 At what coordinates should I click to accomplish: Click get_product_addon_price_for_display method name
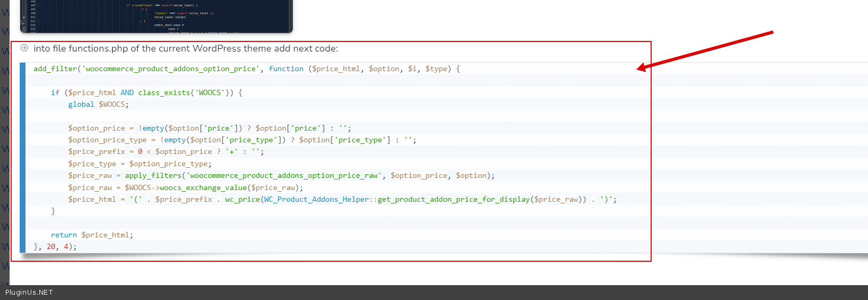click(x=453, y=200)
